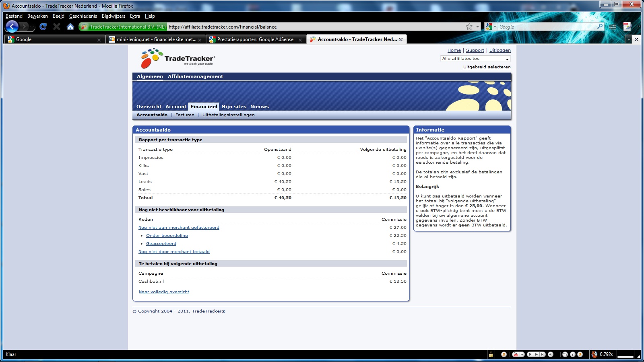
Task: Open the Uitbetalingsinstellingen sub-page
Action: (x=229, y=115)
